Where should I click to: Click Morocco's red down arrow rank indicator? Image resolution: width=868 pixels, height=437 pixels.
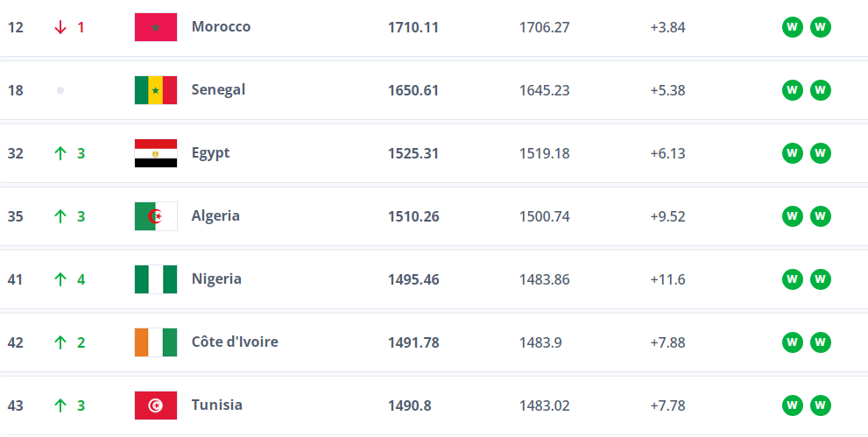pos(60,27)
